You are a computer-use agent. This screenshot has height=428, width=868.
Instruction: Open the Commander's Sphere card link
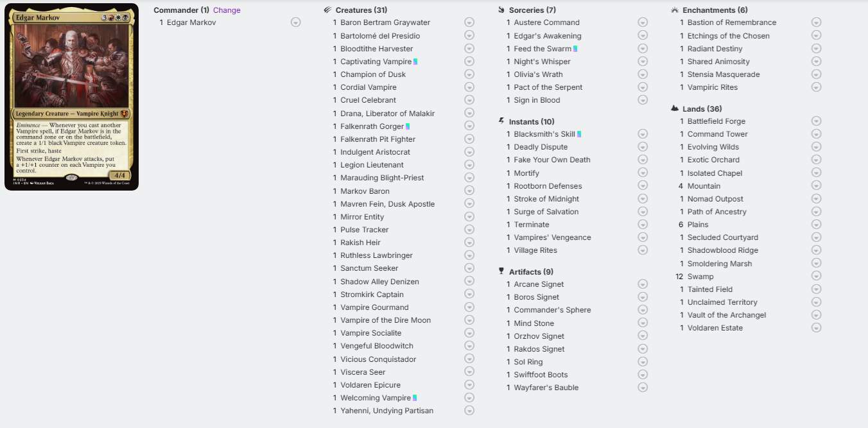click(x=552, y=310)
